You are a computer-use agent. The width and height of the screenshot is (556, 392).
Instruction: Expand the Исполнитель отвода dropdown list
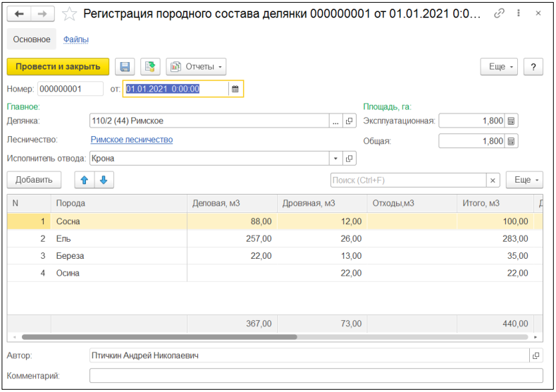click(x=335, y=159)
